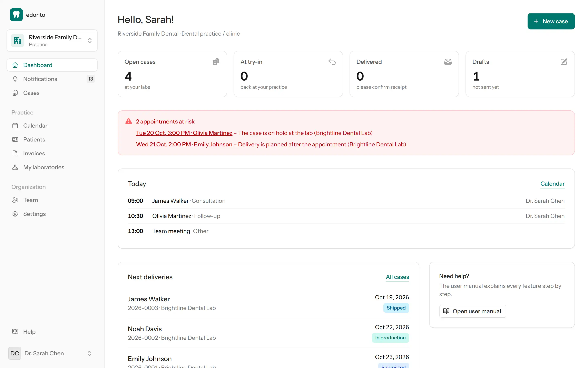Viewport: 588px width, 368px height.
Task: Open the Calendar link in Today panel
Action: pos(552,184)
